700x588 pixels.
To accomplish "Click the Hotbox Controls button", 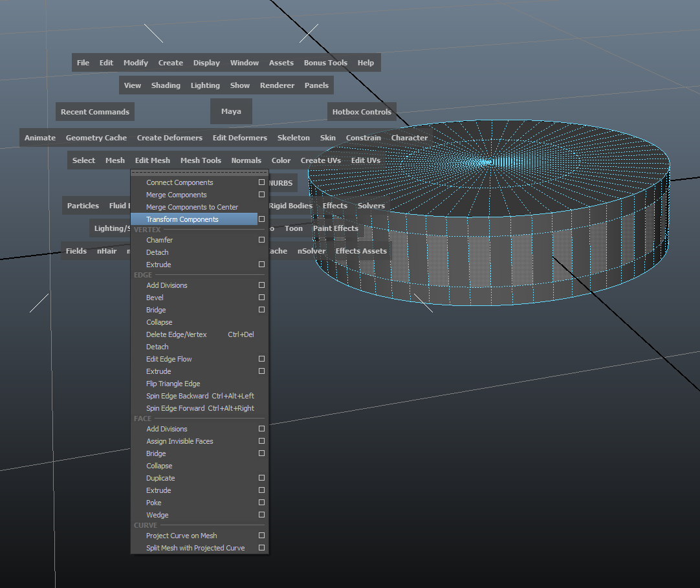I will tap(362, 112).
